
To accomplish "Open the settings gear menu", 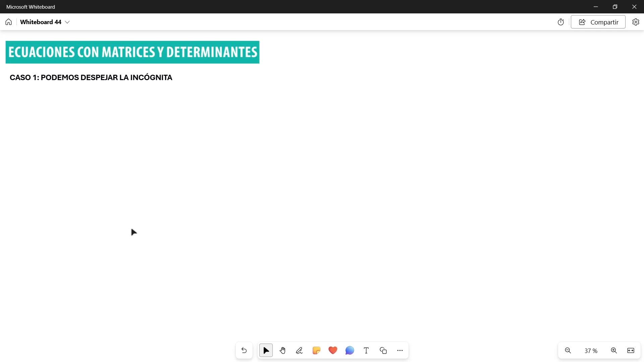I will (x=636, y=22).
